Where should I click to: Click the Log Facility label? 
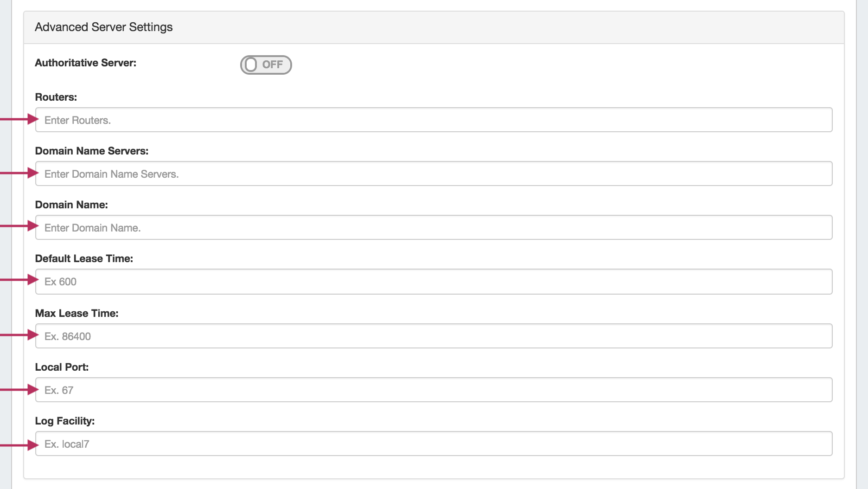(65, 421)
